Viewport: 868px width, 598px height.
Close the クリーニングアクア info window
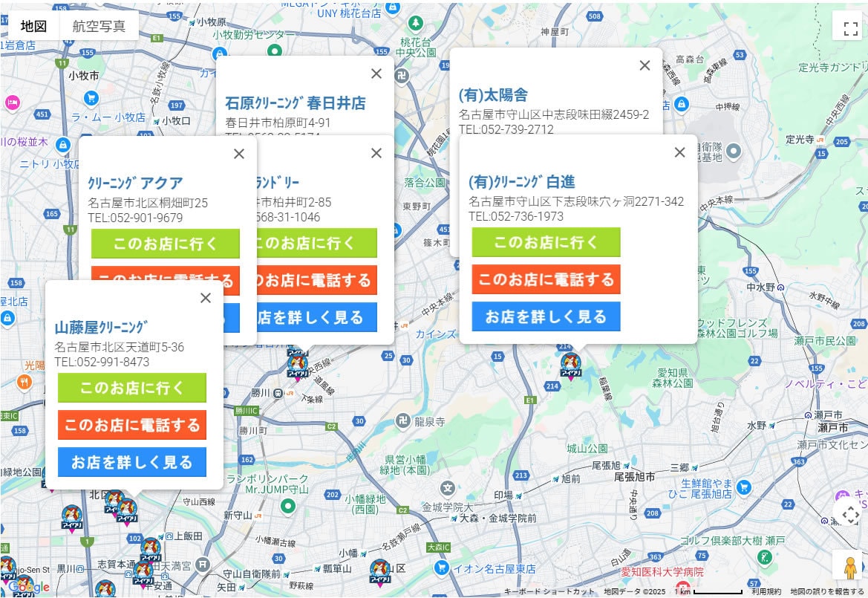[239, 154]
